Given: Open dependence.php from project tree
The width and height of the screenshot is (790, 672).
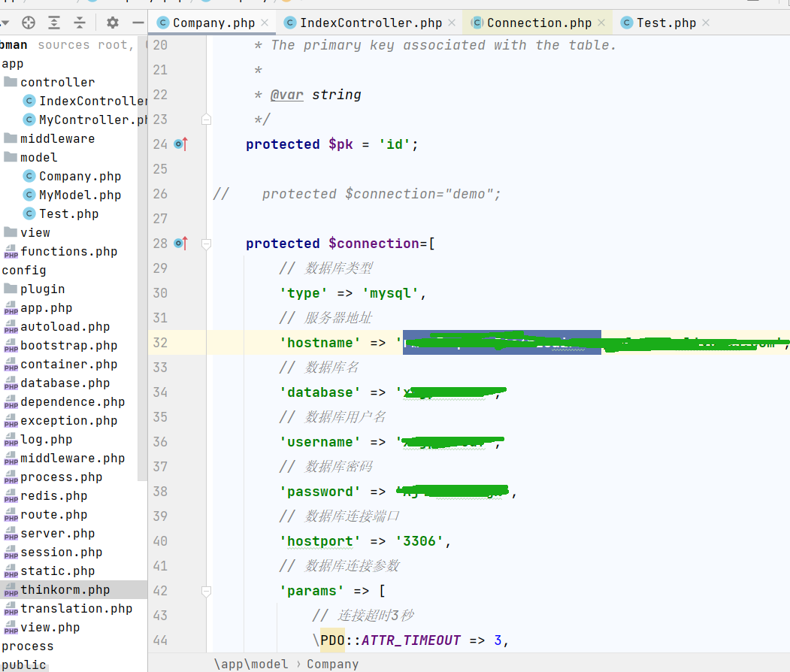Looking at the screenshot, I should pos(73,401).
